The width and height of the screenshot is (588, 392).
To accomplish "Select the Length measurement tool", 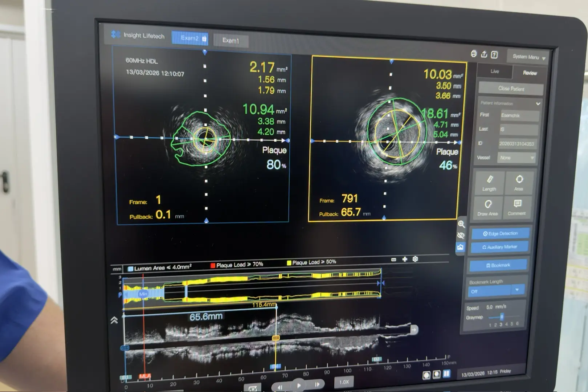I will (x=489, y=183).
